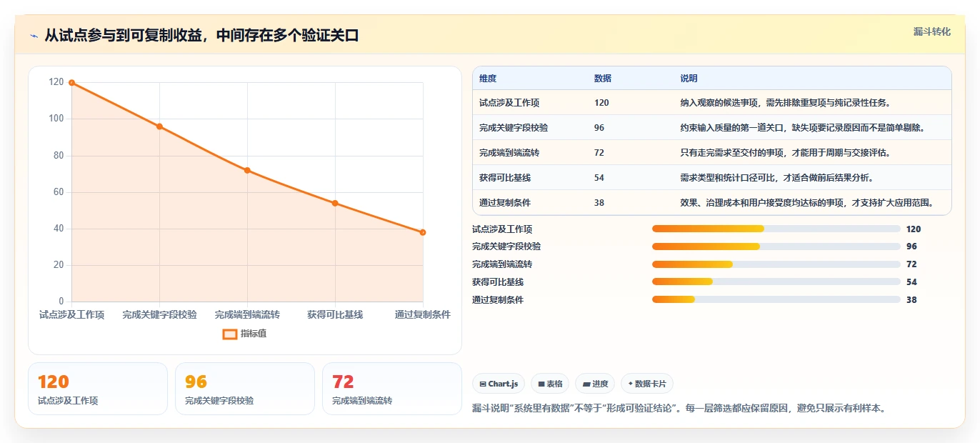Open the 96 完成关键字段校验 stat card
980x443 pixels.
(245, 389)
